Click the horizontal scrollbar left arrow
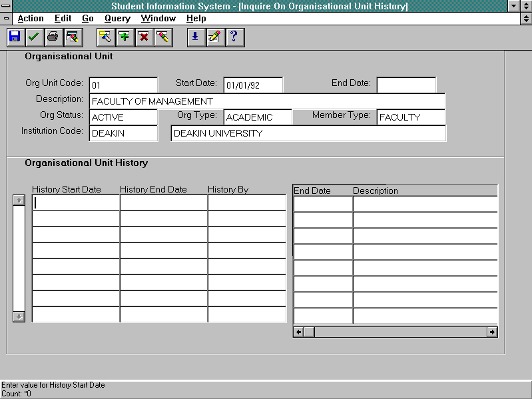The image size is (532, 399). 299,332
